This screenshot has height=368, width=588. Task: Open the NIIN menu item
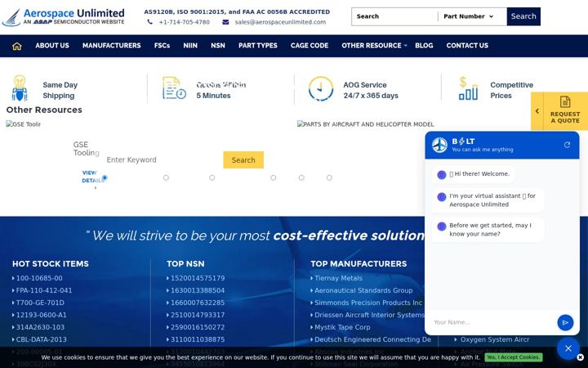coord(190,46)
